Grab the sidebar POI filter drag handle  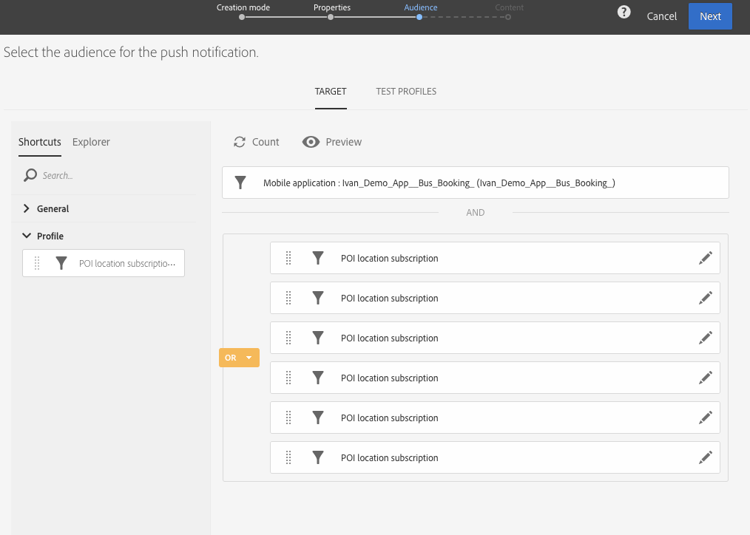(37, 263)
